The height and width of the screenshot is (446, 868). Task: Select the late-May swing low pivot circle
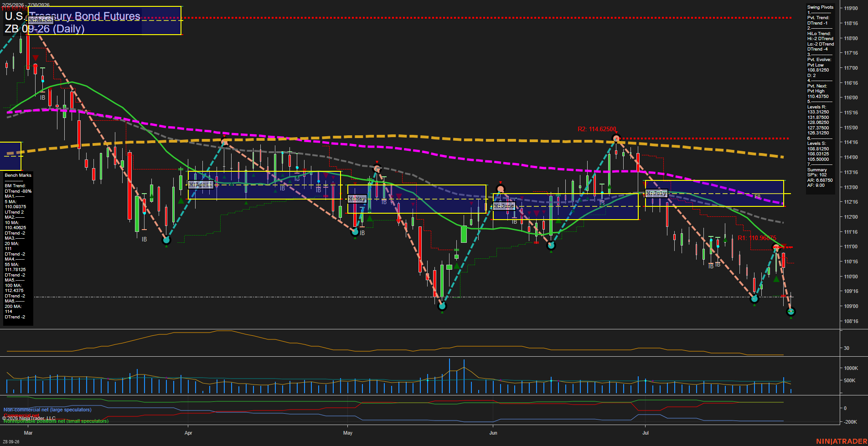click(x=442, y=306)
